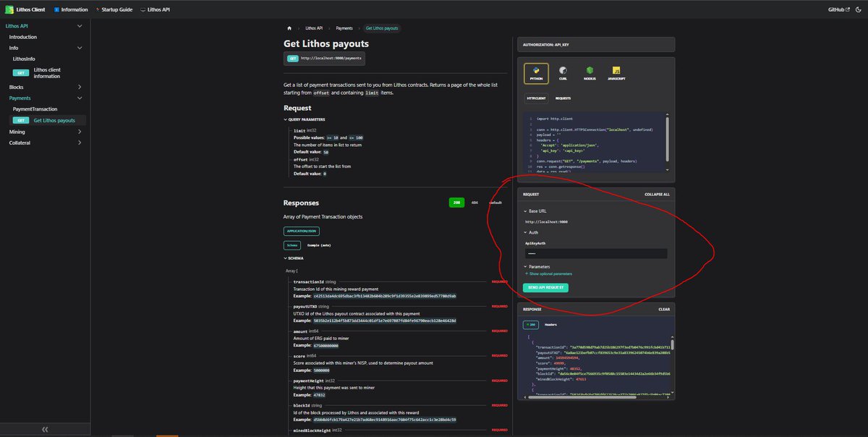Select the HTTP.CLIENT code variant

[x=536, y=98]
